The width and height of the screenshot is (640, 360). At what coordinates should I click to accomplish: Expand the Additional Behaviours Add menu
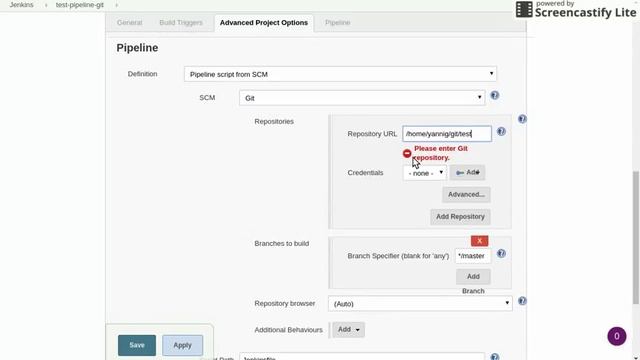(349, 329)
